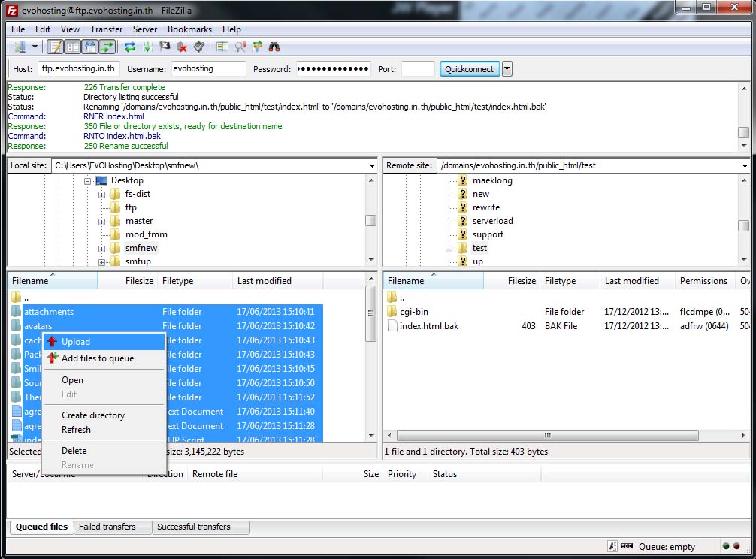Click the ftp folder icon in local tree
The height and width of the screenshot is (559, 756).
click(115, 207)
